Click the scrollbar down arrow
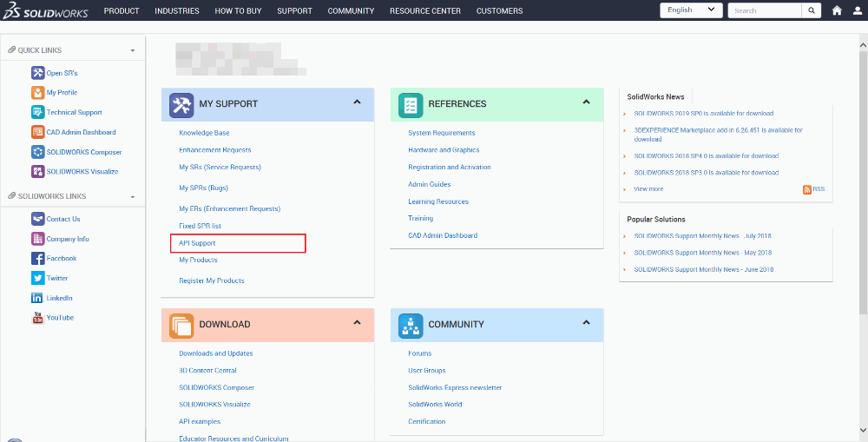This screenshot has height=442, width=868. 863,431
